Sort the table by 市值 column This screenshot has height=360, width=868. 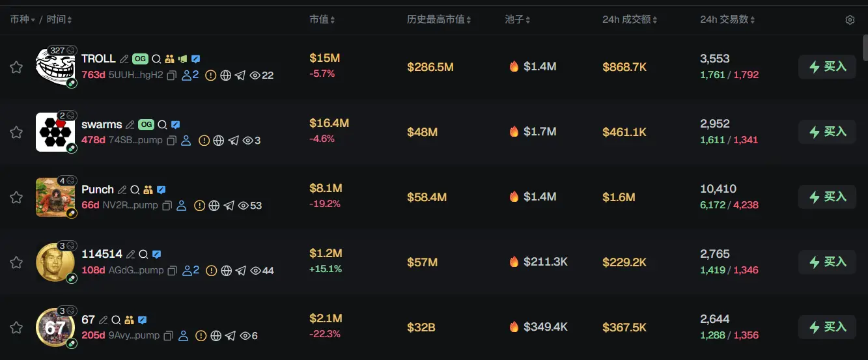click(x=322, y=20)
